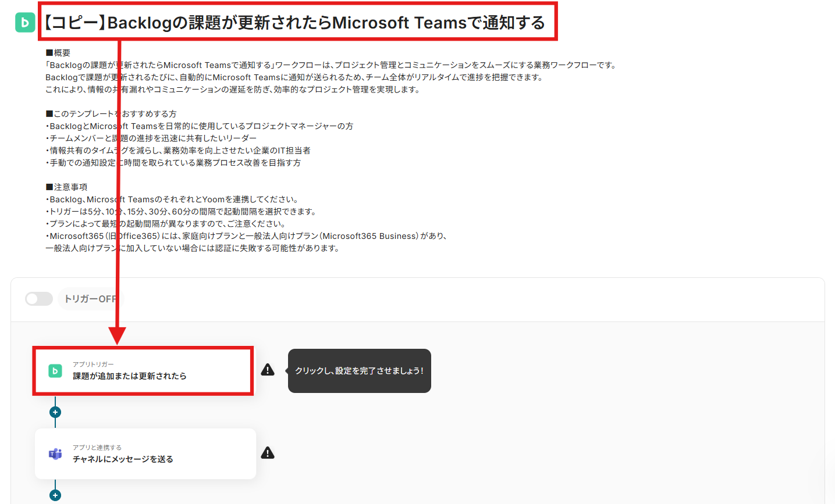Open the 課題が追加または更新されたら trigger card
835x504 pixels.
tap(143, 371)
